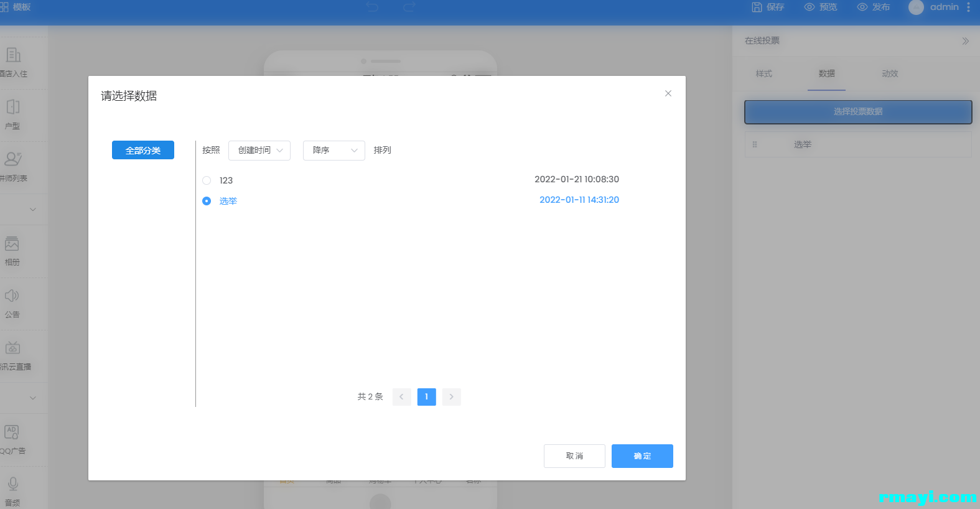
Task: Click the 预览 preview eye icon
Action: pos(810,7)
